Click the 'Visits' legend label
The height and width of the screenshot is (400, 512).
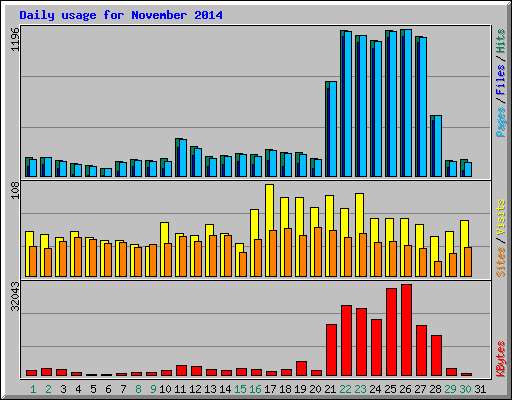(x=501, y=218)
